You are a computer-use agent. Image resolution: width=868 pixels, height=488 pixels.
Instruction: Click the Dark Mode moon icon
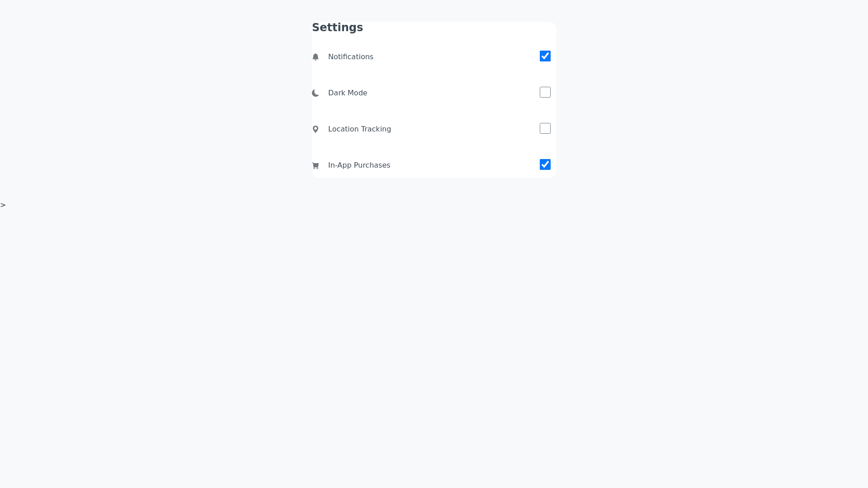pyautogui.click(x=316, y=93)
